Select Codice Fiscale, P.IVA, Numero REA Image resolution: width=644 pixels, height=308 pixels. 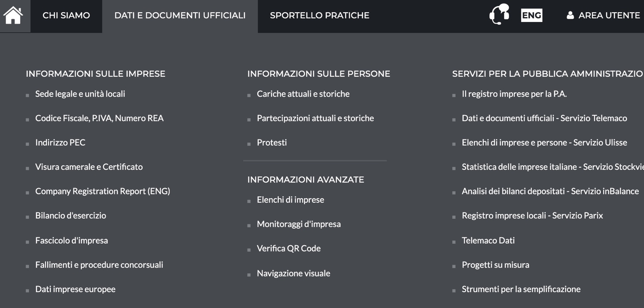[x=99, y=118]
